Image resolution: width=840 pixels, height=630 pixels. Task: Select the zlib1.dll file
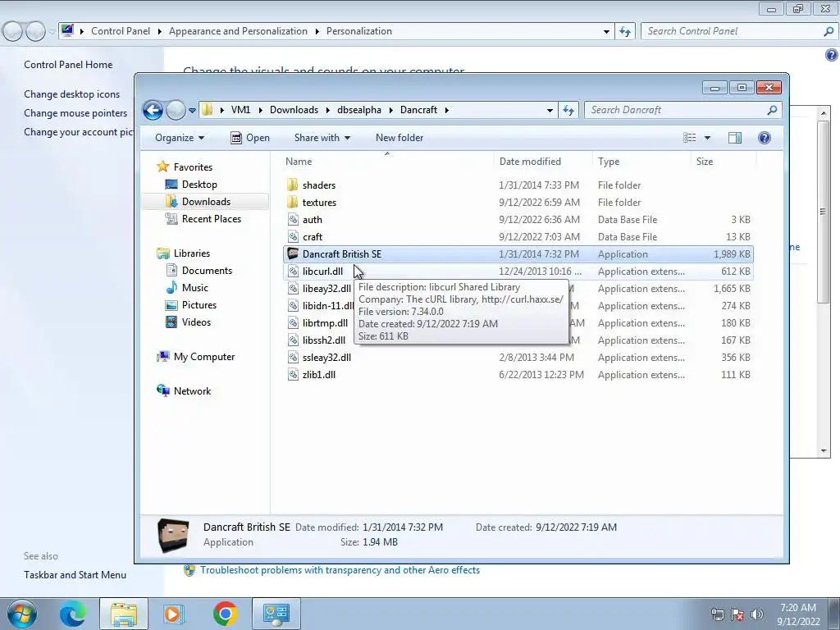tap(319, 374)
